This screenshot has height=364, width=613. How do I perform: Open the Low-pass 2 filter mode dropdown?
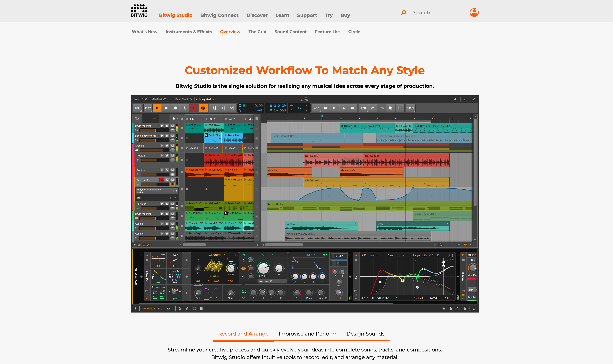pyautogui.click(x=272, y=281)
